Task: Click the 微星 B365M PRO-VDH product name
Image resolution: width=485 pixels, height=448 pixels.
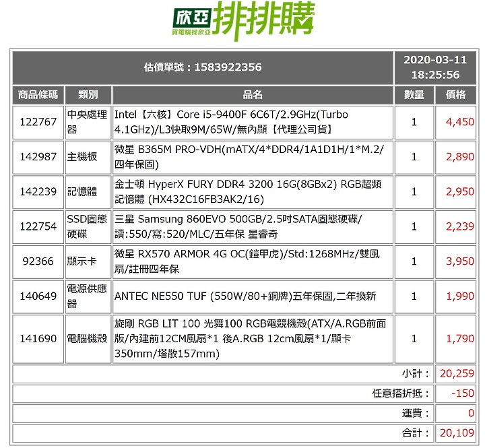Action: coord(249,157)
